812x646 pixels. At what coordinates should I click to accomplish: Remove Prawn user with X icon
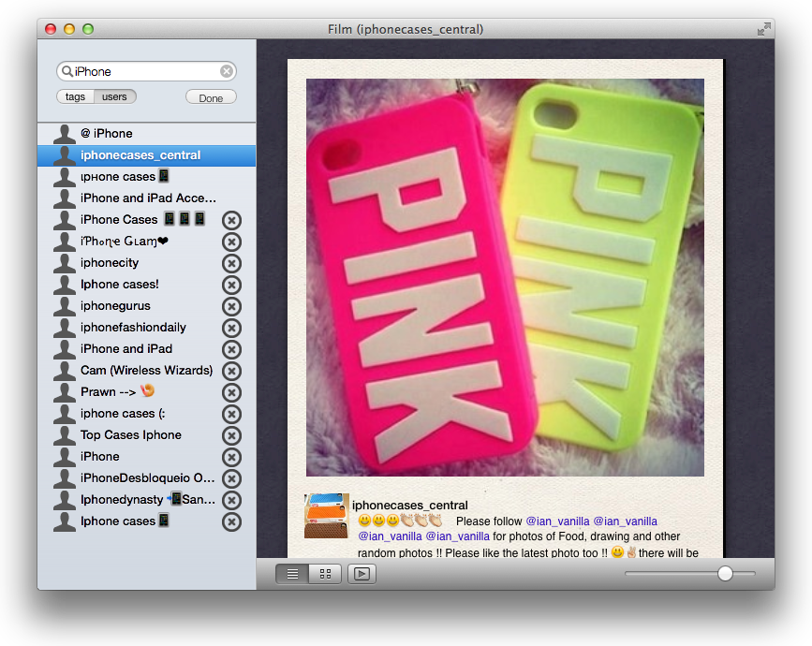click(231, 392)
